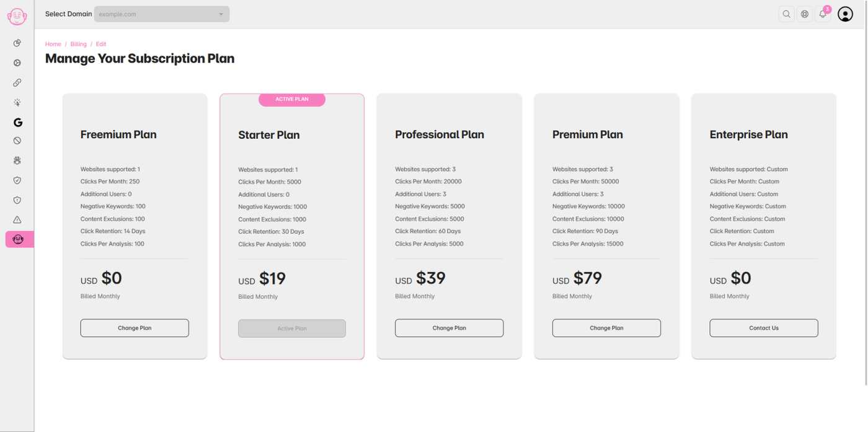Click Change Plan under Freemium Plan
Screen dimensions: 868x432
pyautogui.click(x=135, y=328)
